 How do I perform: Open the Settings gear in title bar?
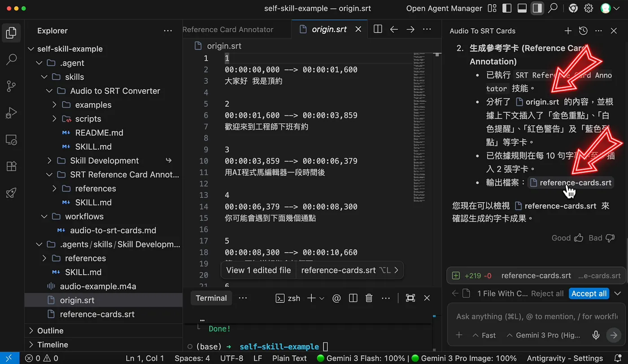589,9
